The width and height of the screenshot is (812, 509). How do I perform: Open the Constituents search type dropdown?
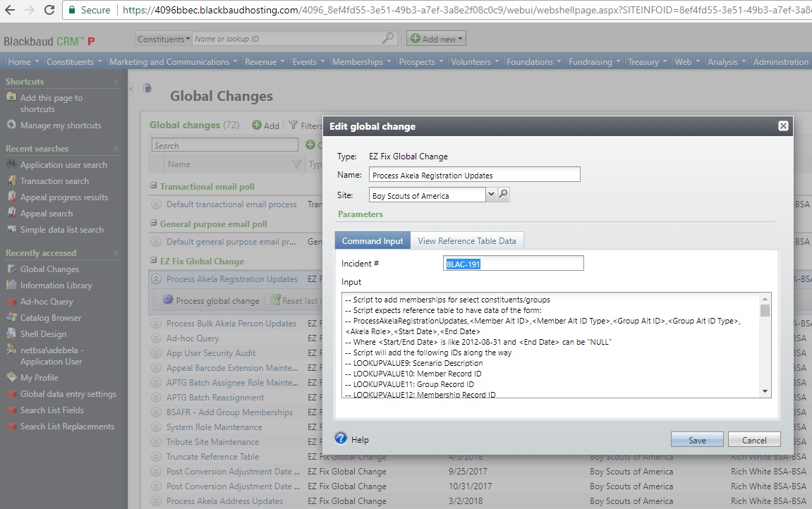click(x=164, y=39)
